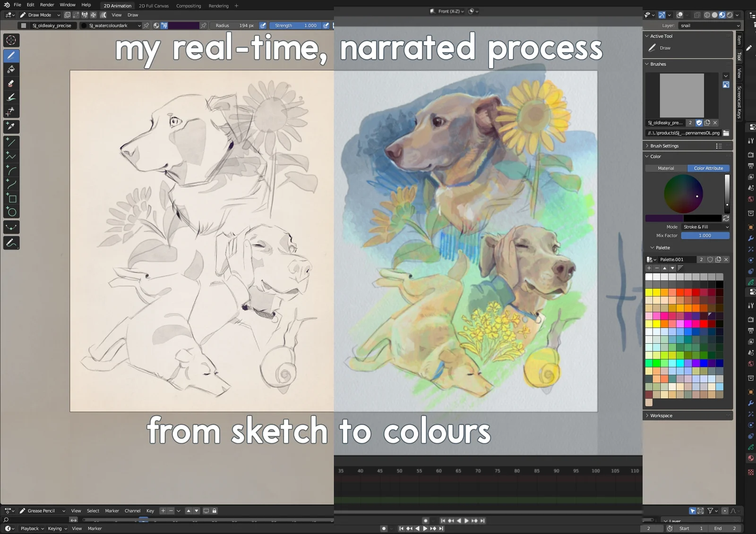
Task: Select the Cutter tool
Action: point(11,112)
